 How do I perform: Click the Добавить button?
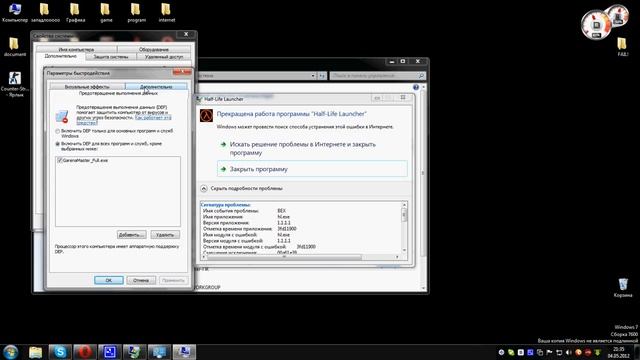(131, 235)
